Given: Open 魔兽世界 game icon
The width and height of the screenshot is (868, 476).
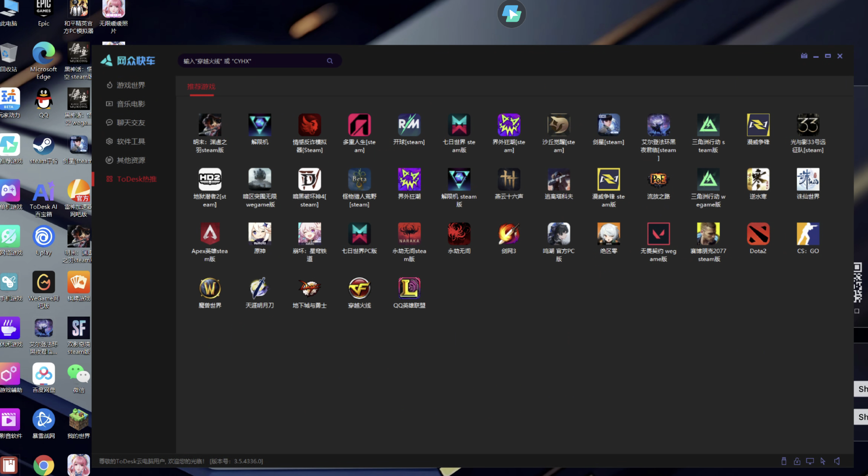Looking at the screenshot, I should click(x=210, y=289).
